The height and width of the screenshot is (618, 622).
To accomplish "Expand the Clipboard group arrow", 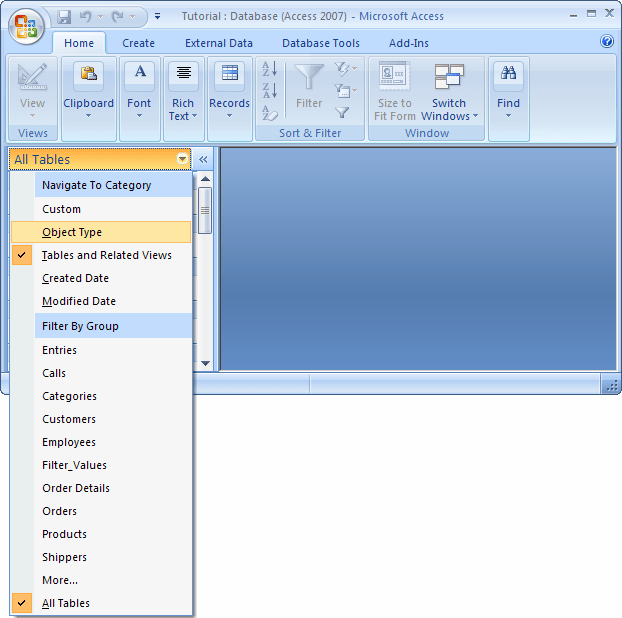I will pos(88,116).
